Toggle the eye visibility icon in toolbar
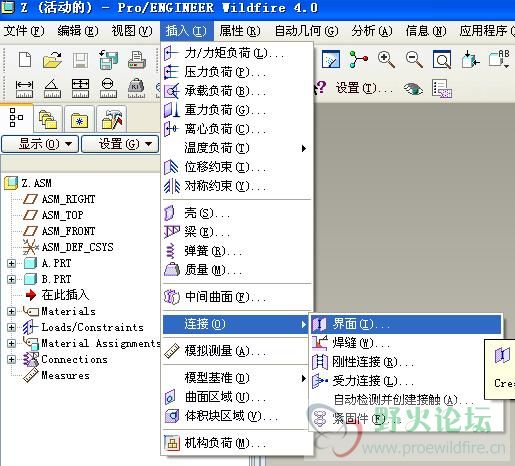This screenshot has width=515, height=466. click(413, 89)
